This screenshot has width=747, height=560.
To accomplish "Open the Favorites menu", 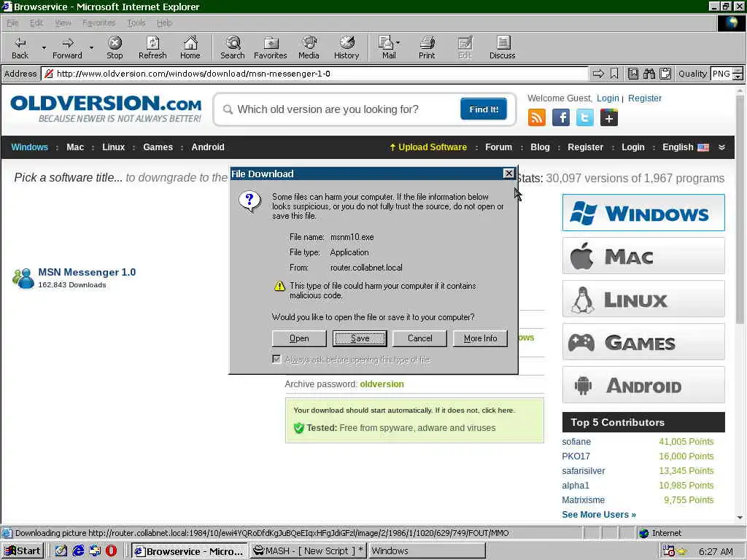I will (x=98, y=23).
